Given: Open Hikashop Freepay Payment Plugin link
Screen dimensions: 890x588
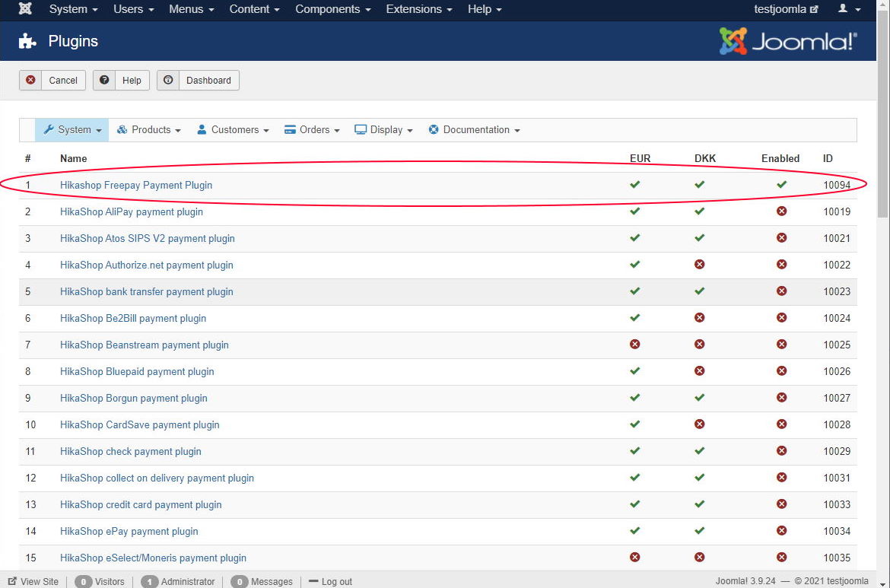Looking at the screenshot, I should (x=136, y=185).
